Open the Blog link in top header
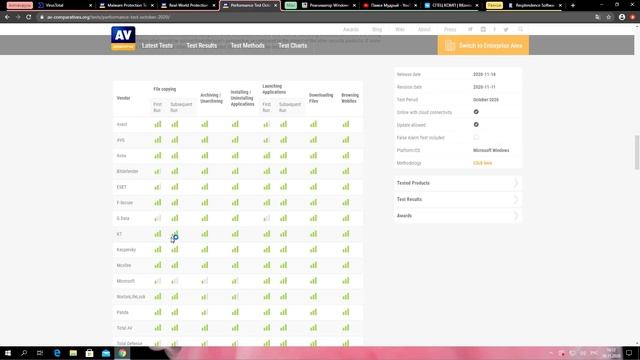This screenshot has height=360, width=640. 377,29
